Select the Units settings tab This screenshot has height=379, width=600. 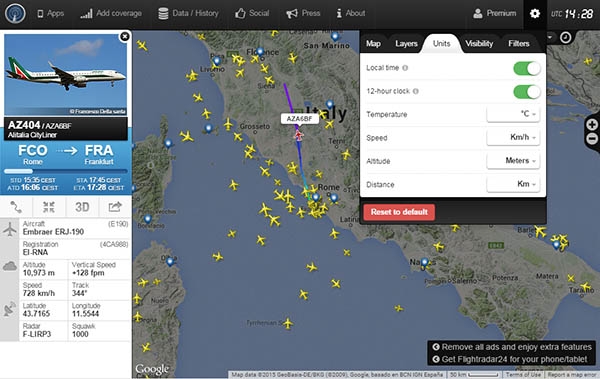(x=441, y=44)
